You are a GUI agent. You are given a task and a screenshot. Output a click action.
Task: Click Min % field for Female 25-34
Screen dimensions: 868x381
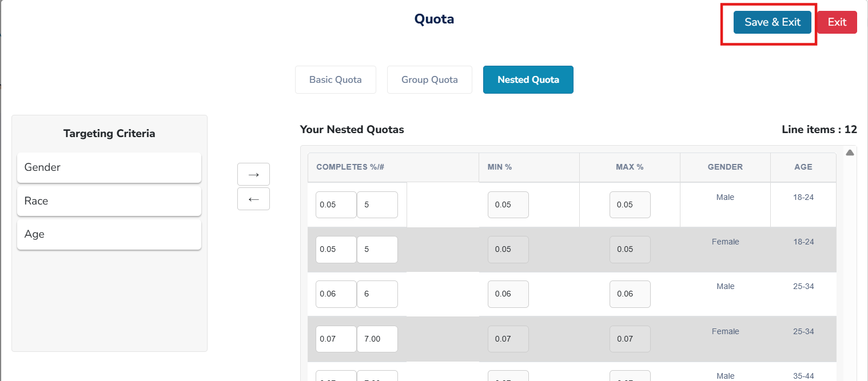coord(508,339)
